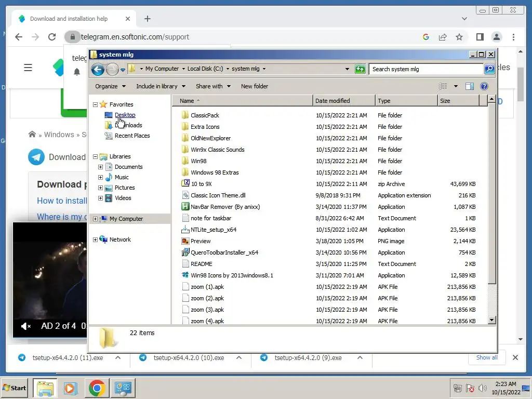Open Chrome profile avatar
The width and height of the screenshot is (532, 399).
pyautogui.click(x=496, y=37)
